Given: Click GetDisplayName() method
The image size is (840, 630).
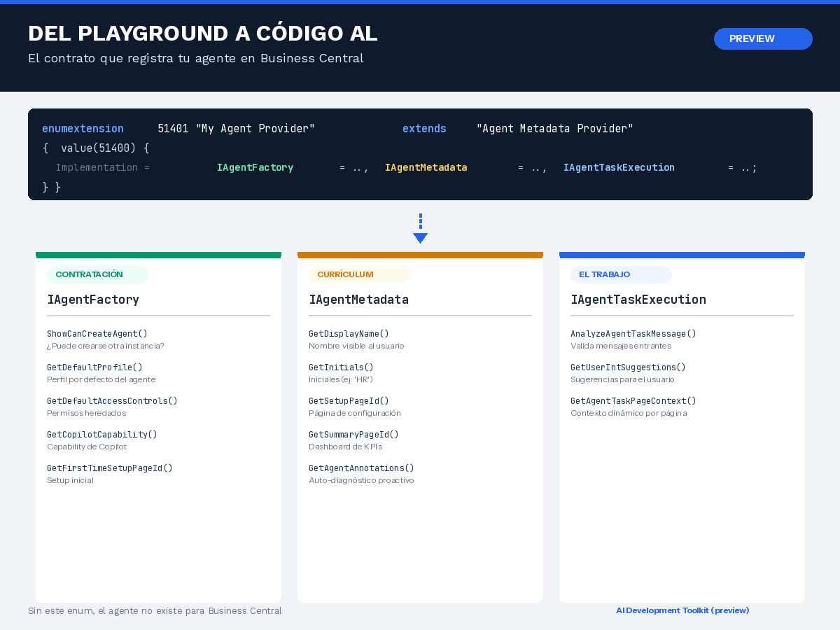Looking at the screenshot, I should [349, 334].
